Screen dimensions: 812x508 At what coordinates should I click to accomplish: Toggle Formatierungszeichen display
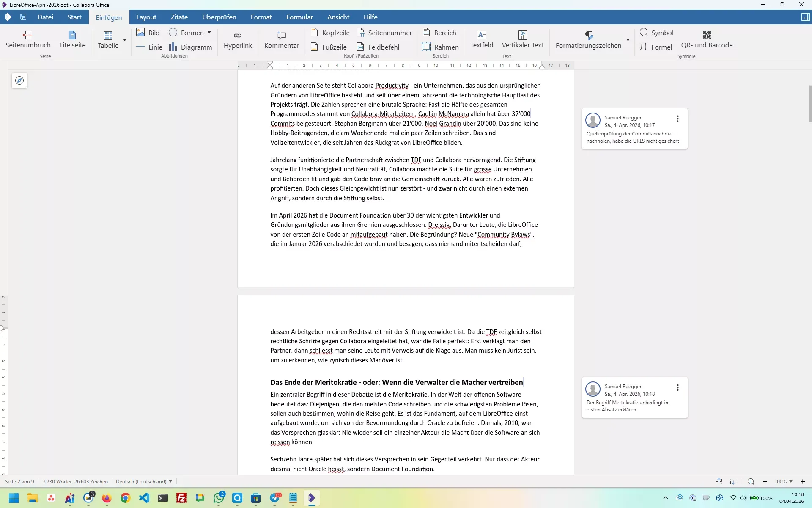[x=588, y=39]
